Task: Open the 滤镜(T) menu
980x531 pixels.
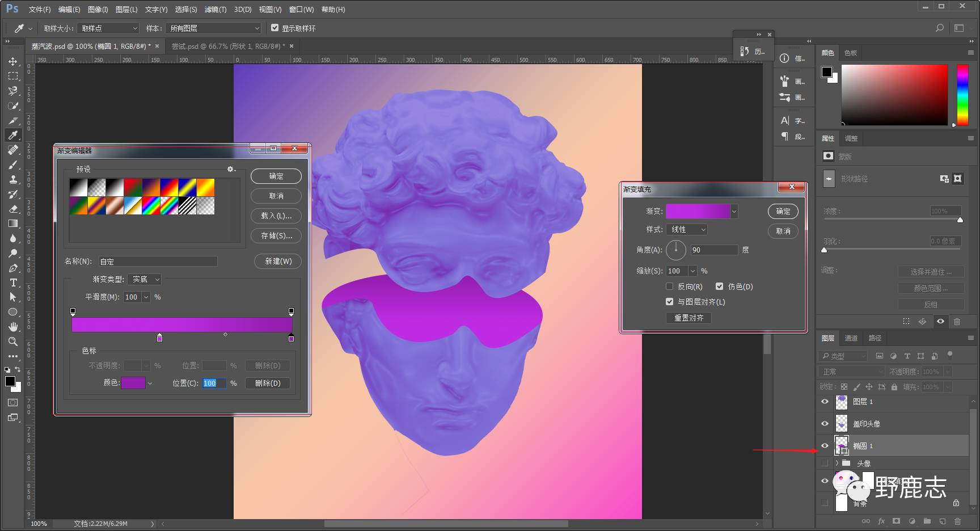Action: pos(215,10)
